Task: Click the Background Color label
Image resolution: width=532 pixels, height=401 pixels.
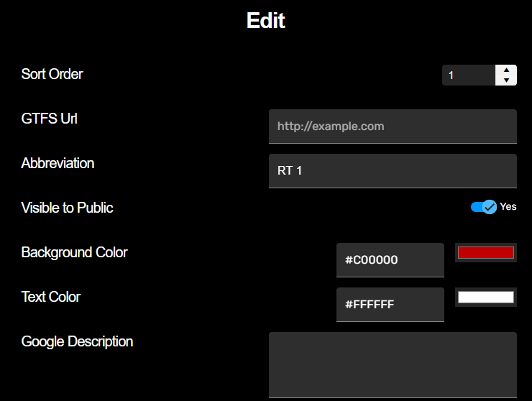Action: pyautogui.click(x=74, y=252)
